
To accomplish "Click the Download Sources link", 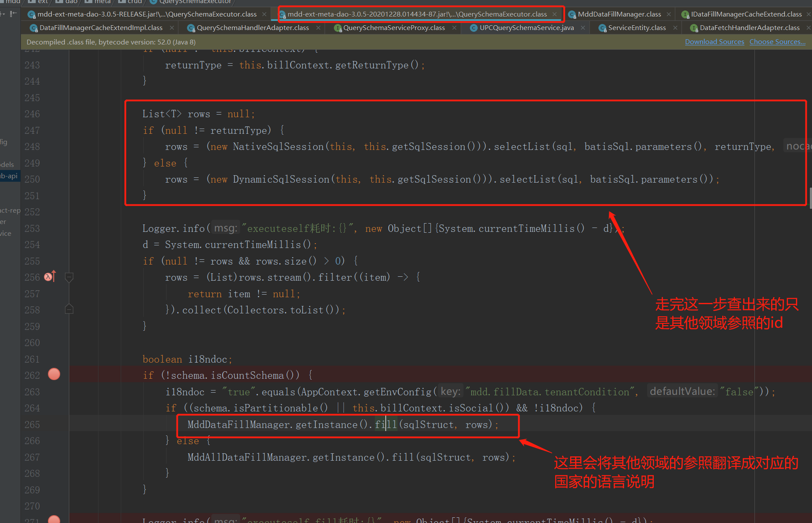I will (714, 42).
